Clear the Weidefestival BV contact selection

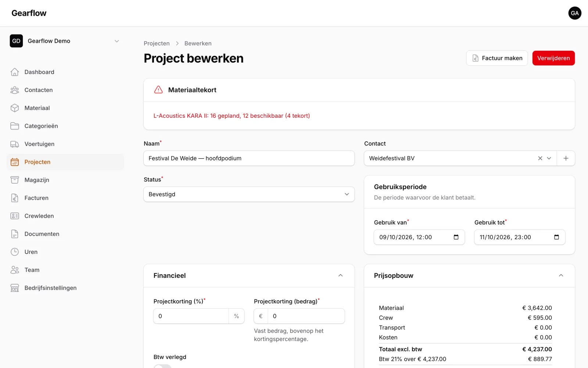540,158
